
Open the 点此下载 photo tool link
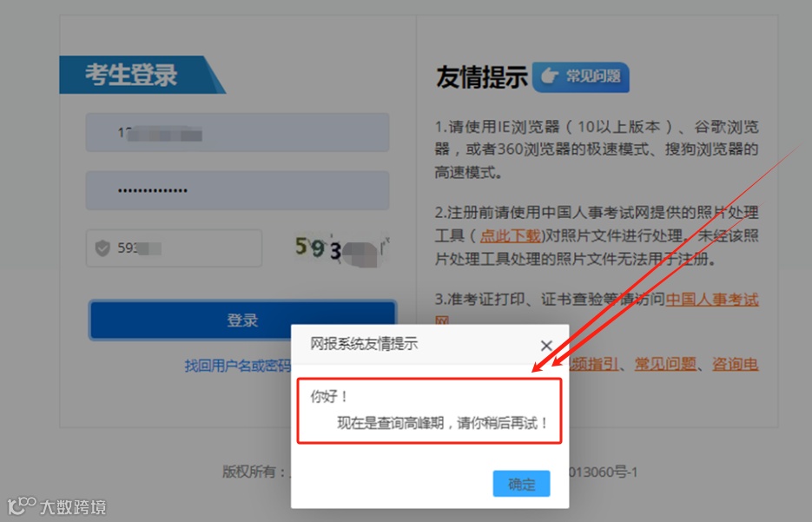coord(511,235)
